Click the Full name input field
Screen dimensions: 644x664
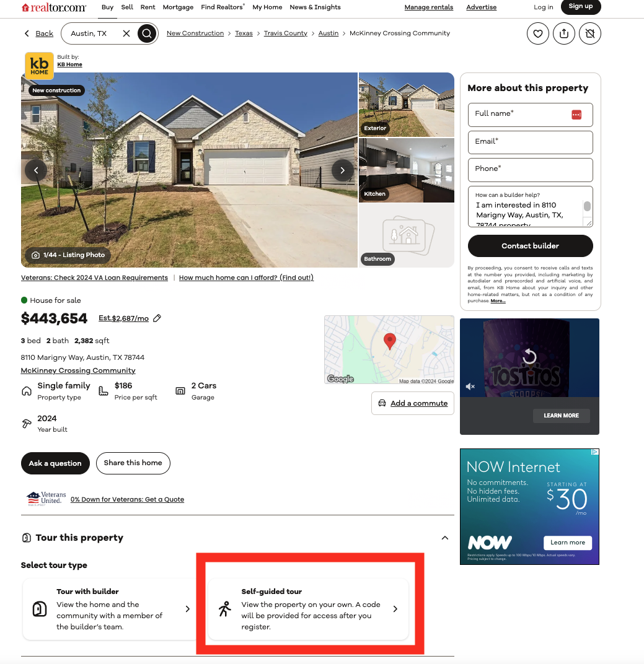click(530, 115)
